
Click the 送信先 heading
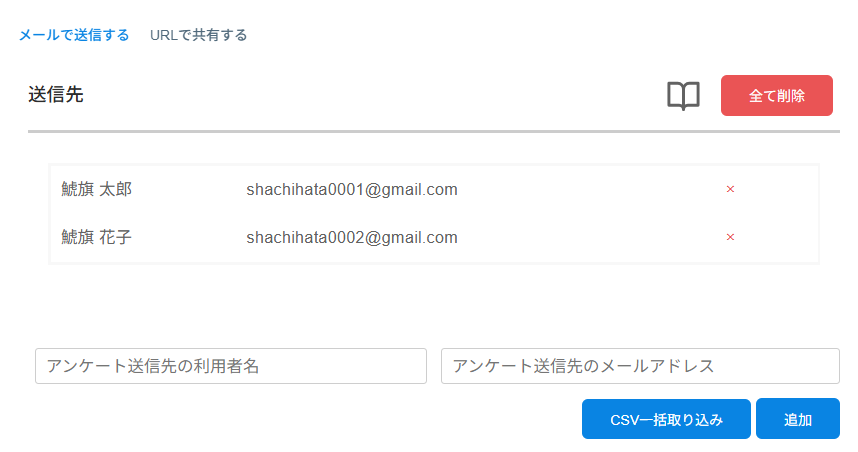tap(56, 95)
